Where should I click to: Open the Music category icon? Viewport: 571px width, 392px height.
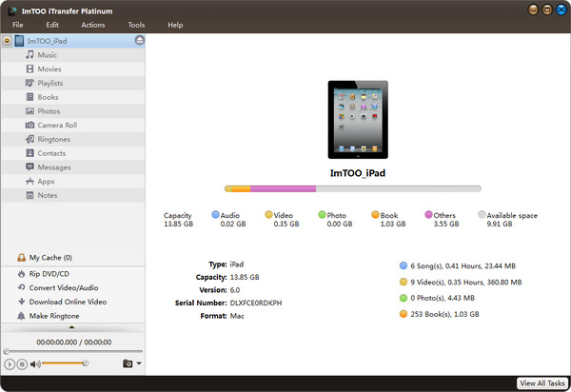coord(30,55)
